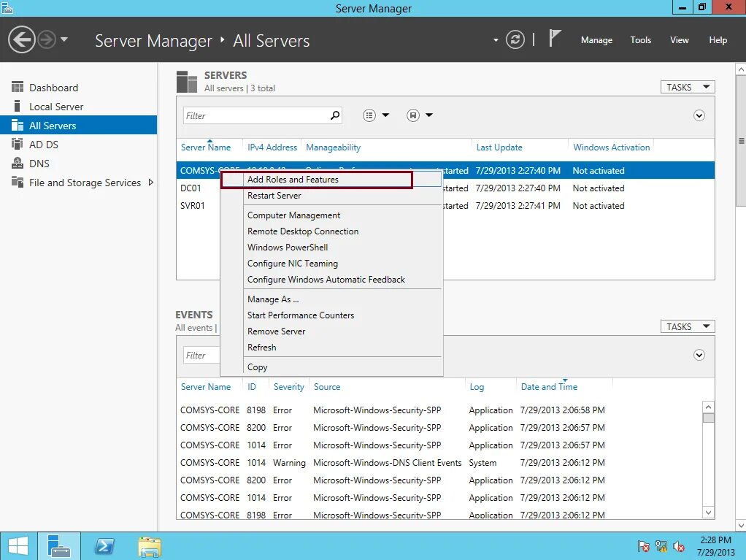746x560 pixels.
Task: Click the refresh icon in the header
Action: [x=515, y=39]
